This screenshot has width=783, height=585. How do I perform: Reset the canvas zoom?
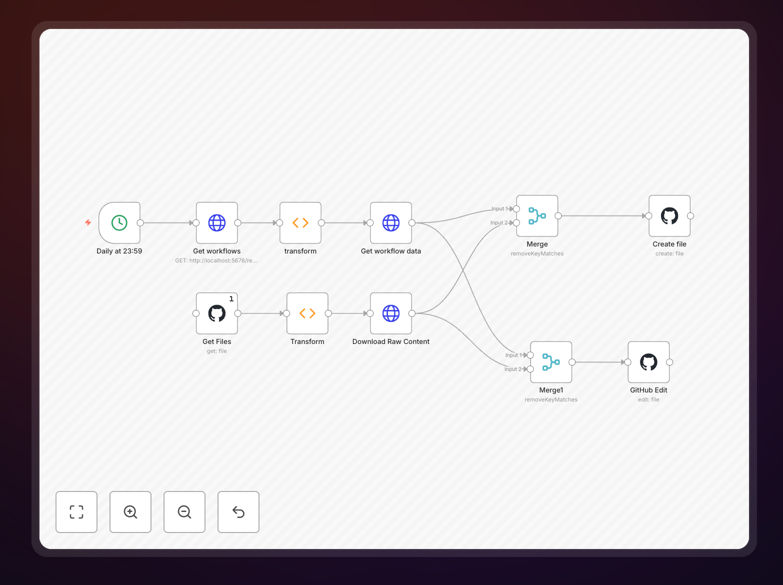coord(238,512)
